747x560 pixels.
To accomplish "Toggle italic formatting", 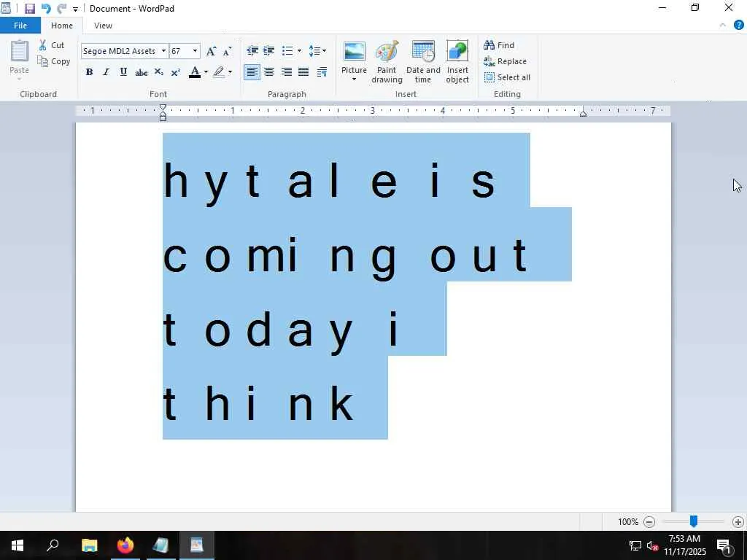I will point(106,72).
